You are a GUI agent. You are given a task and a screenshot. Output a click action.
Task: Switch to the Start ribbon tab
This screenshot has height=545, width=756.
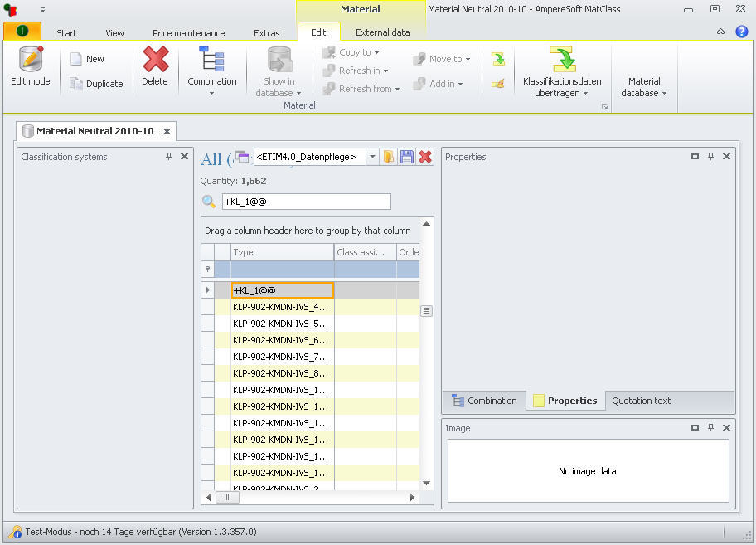coord(66,33)
